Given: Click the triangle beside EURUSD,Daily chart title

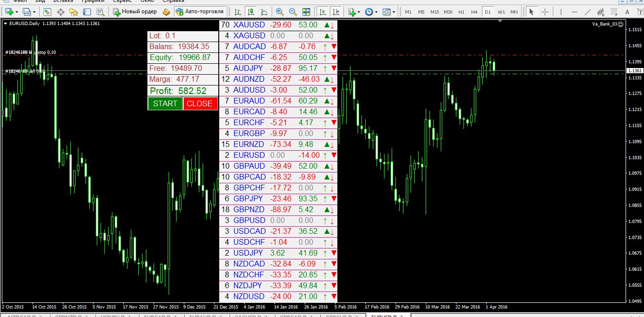Looking at the screenshot, I should point(5,23).
